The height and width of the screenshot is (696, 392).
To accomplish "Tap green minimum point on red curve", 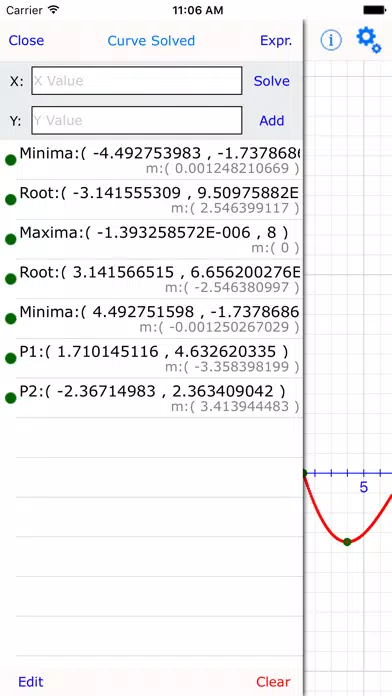I will 347,542.
